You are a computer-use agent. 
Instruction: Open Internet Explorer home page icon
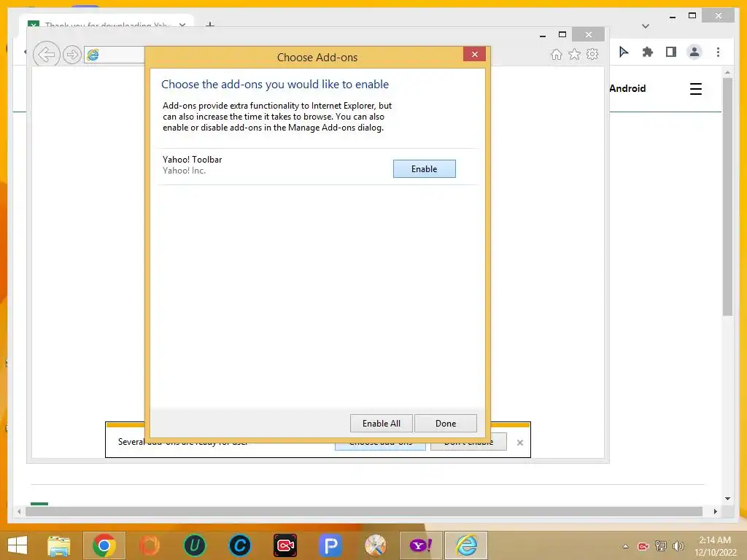(x=557, y=54)
